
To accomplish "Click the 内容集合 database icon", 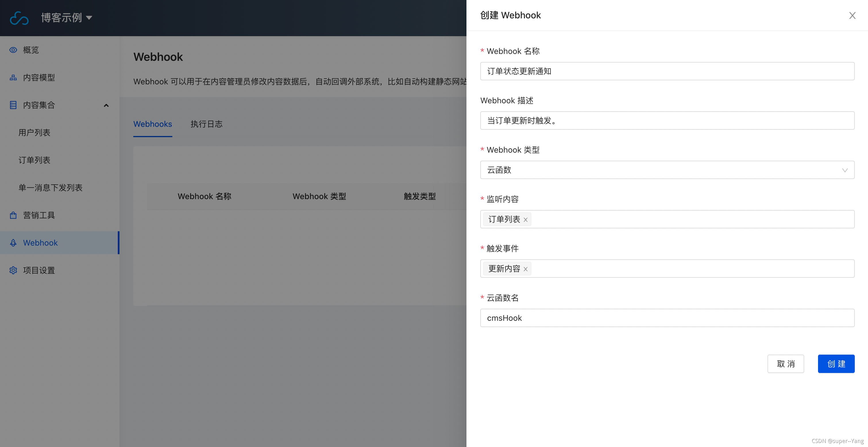I will tap(13, 105).
